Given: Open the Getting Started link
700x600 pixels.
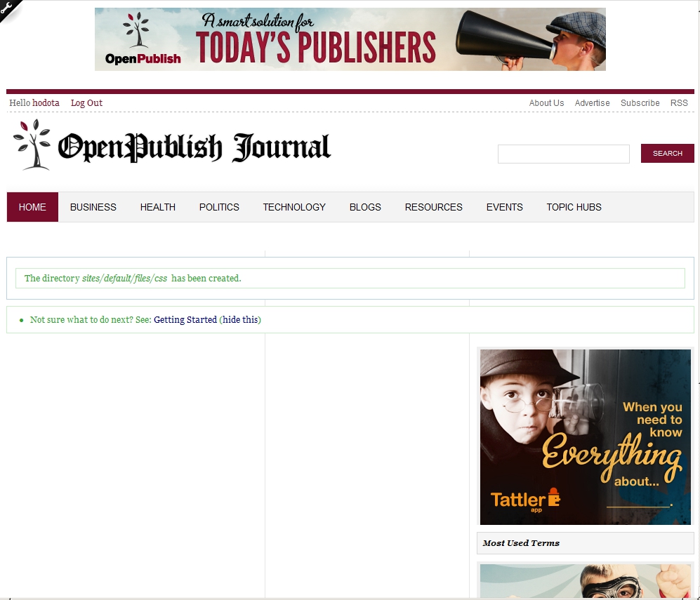Looking at the screenshot, I should 185,319.
